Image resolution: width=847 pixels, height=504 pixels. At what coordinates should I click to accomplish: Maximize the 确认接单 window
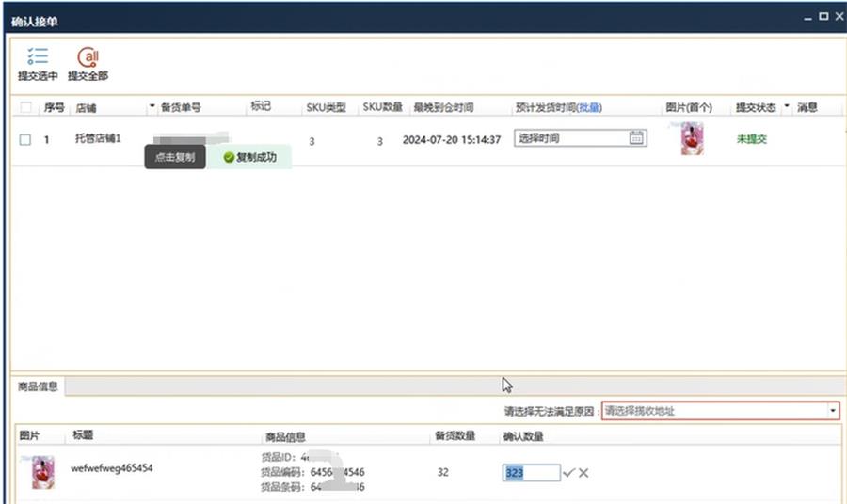(823, 17)
